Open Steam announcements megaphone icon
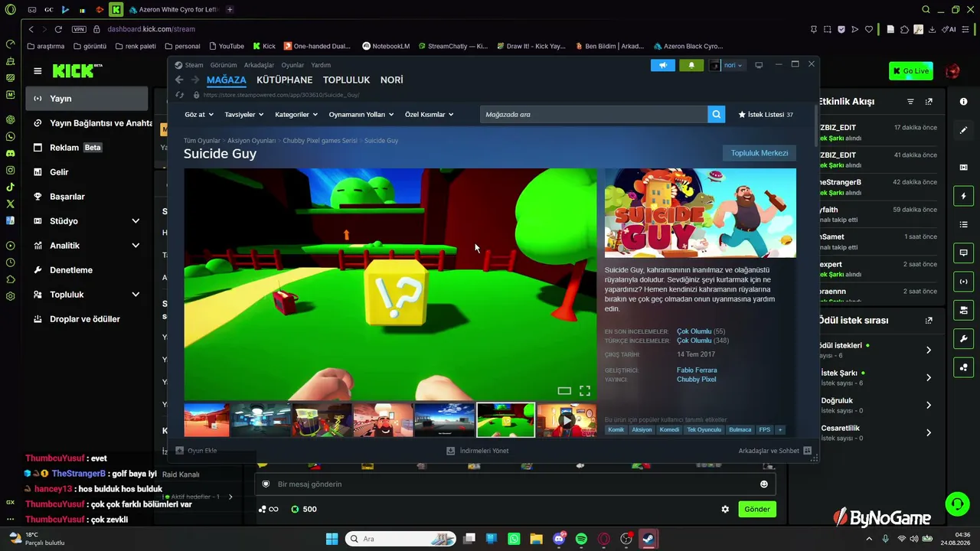 coord(663,65)
